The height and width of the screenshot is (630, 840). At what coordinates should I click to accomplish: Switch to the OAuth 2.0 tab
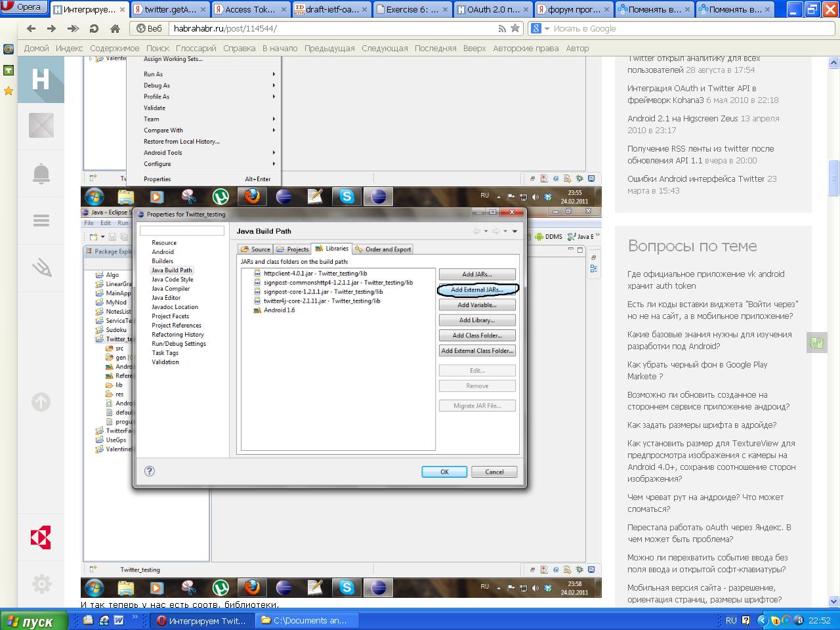coord(492,10)
